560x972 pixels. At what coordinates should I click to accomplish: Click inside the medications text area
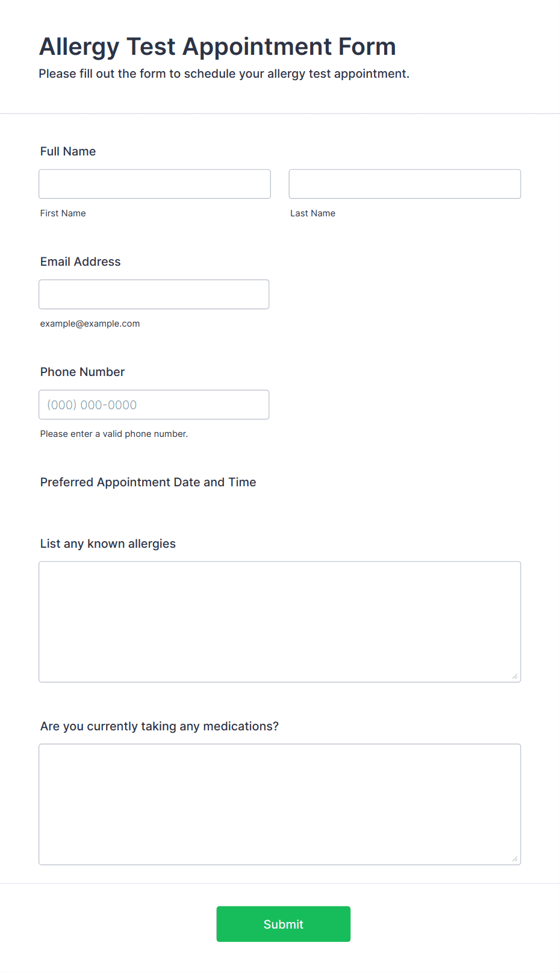click(280, 804)
